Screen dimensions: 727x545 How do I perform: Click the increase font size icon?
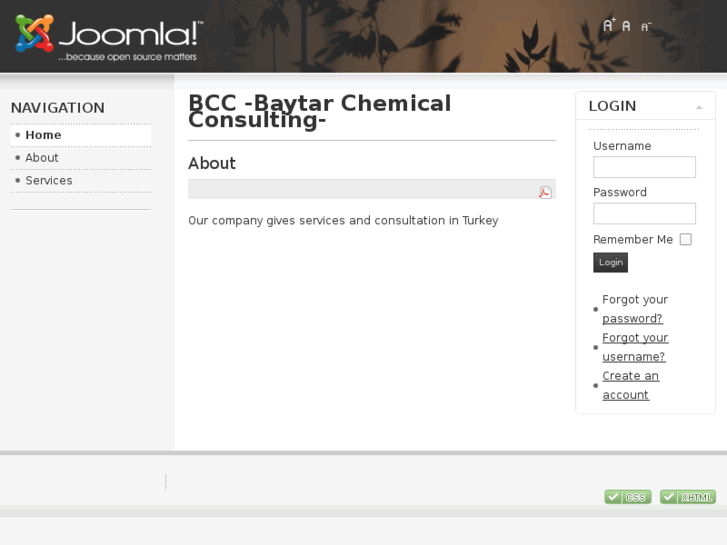tap(608, 25)
